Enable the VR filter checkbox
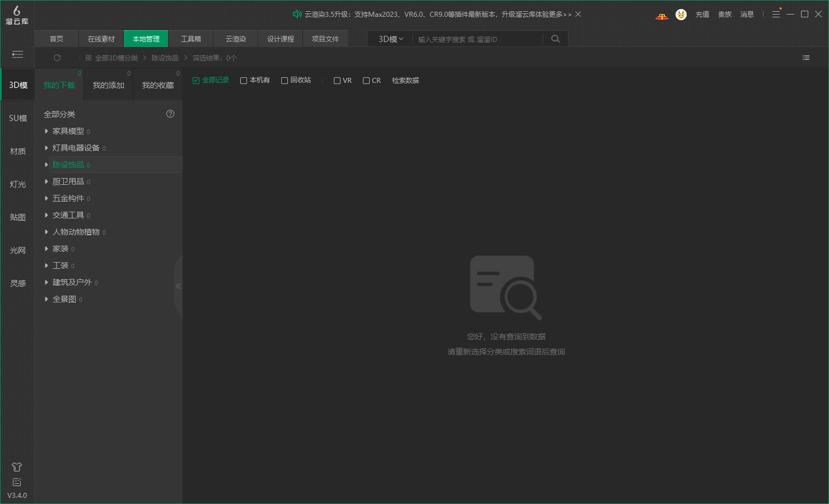The height and width of the screenshot is (504, 829). pos(337,81)
